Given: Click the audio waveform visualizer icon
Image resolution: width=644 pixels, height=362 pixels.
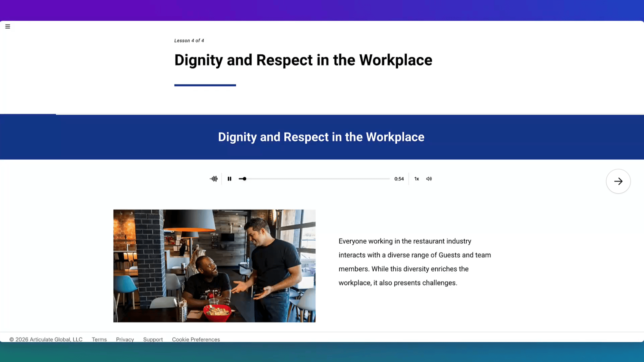Looking at the screenshot, I should click(x=214, y=179).
